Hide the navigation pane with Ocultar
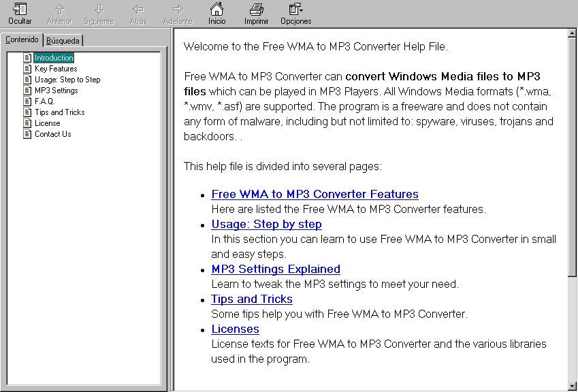578x392 pixels. [x=19, y=14]
